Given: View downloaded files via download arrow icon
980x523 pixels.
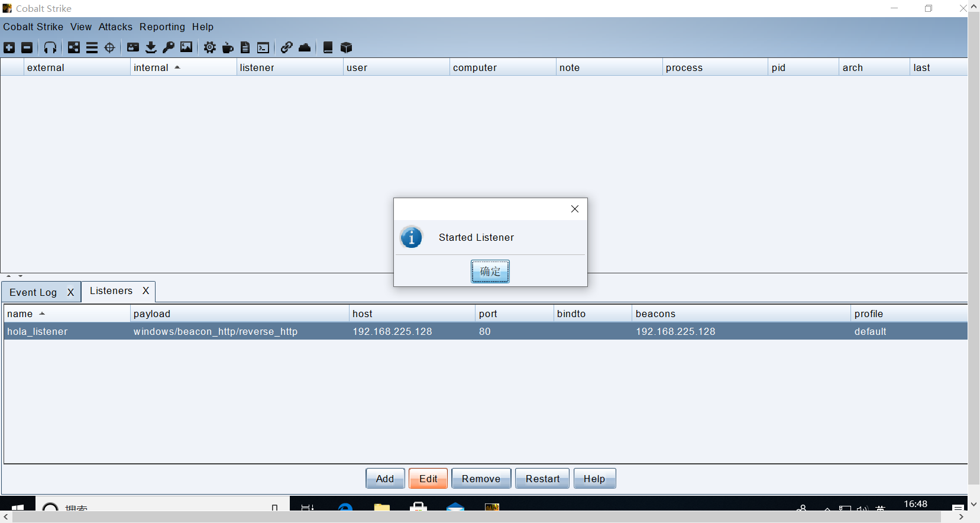Looking at the screenshot, I should tap(151, 48).
